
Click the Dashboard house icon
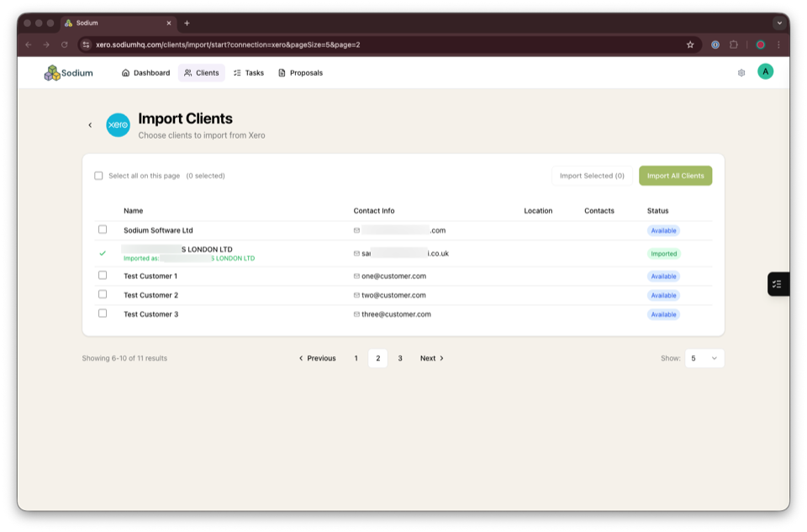click(126, 72)
